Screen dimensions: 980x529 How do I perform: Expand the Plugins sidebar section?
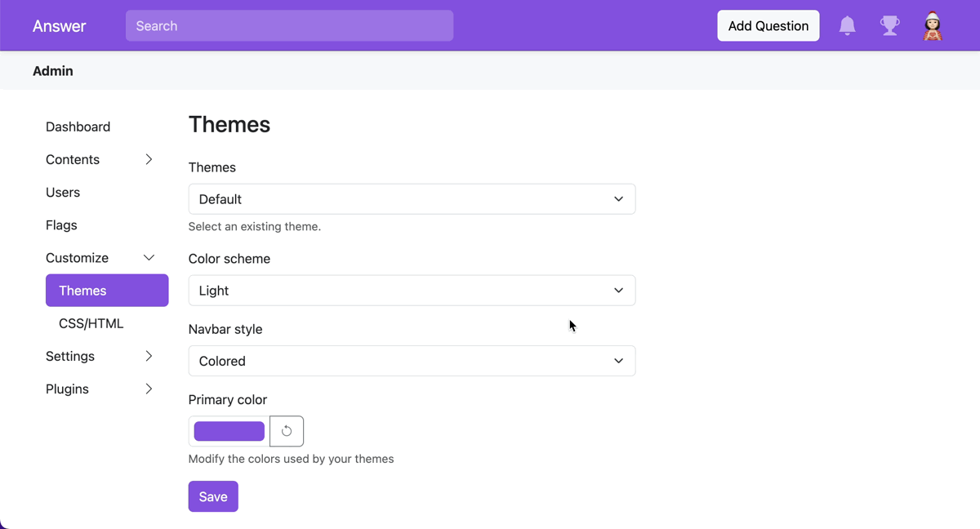[149, 389]
